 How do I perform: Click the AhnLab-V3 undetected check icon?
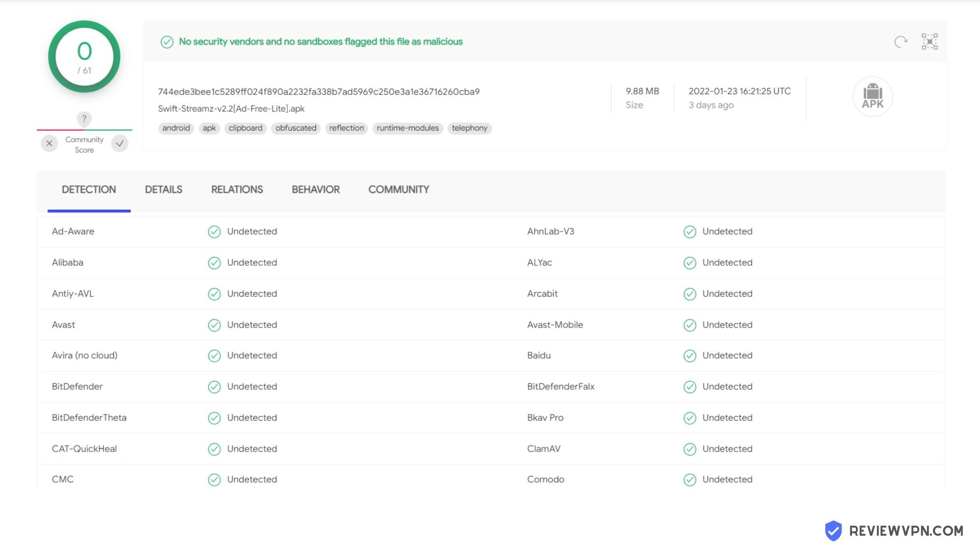(690, 232)
